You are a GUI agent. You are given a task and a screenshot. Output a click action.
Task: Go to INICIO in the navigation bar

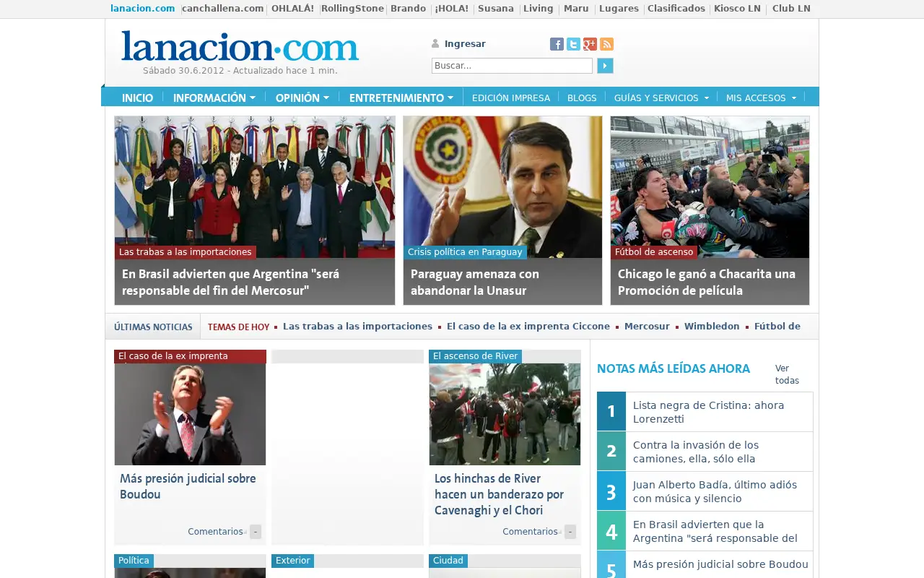point(137,98)
